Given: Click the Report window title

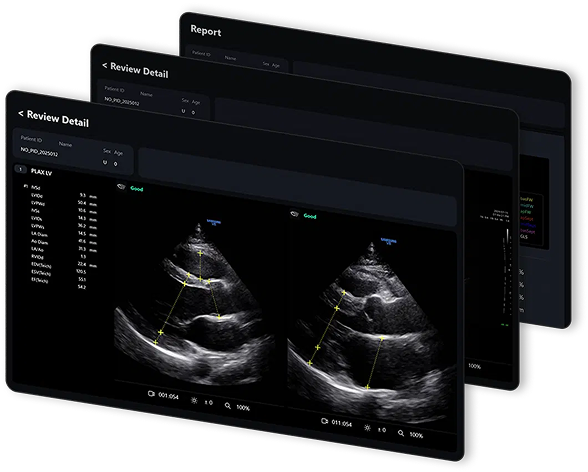Looking at the screenshot, I should [x=206, y=31].
